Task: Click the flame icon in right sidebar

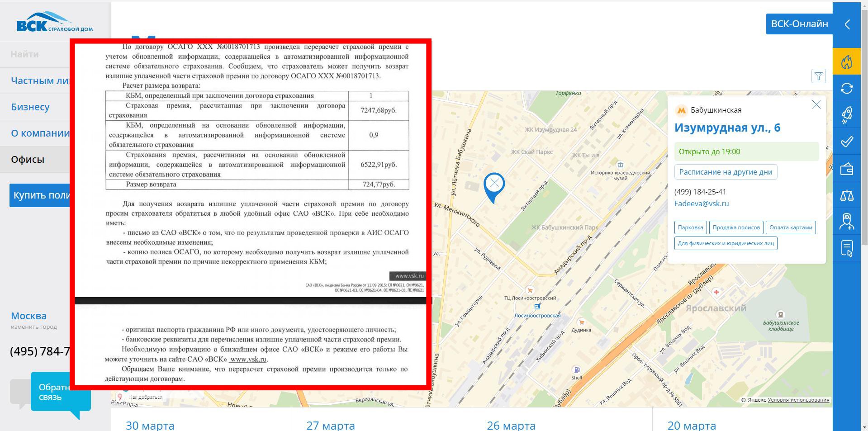Action: coord(846,62)
